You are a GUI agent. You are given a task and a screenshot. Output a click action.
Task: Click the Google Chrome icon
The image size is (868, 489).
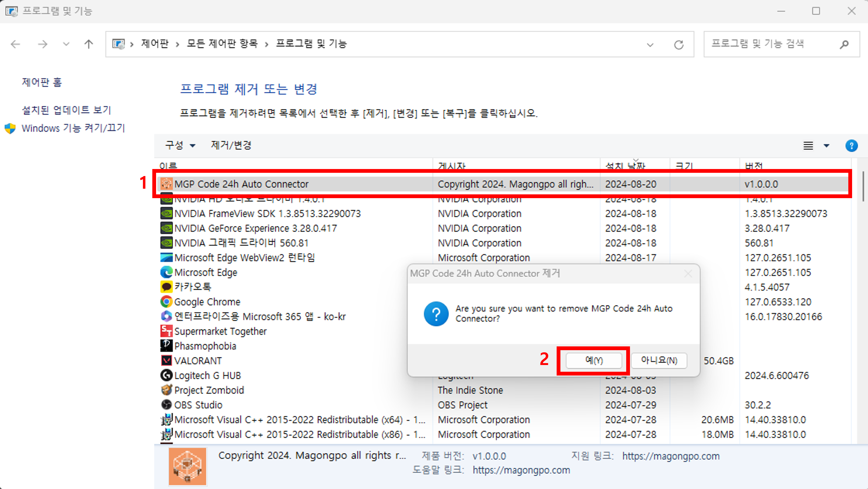click(x=167, y=302)
